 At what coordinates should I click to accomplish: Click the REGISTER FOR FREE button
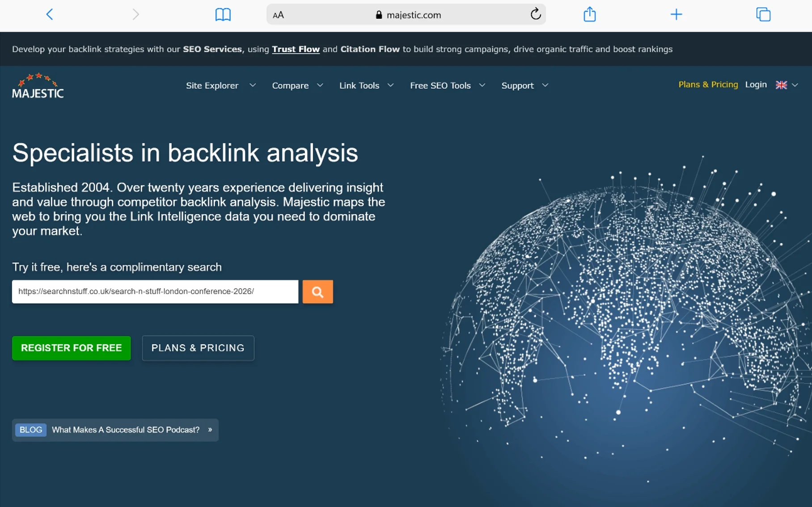pos(72,348)
